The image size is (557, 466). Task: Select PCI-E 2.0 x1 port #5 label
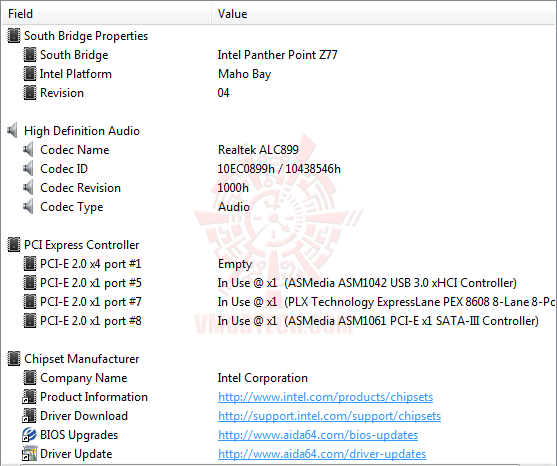(x=91, y=283)
